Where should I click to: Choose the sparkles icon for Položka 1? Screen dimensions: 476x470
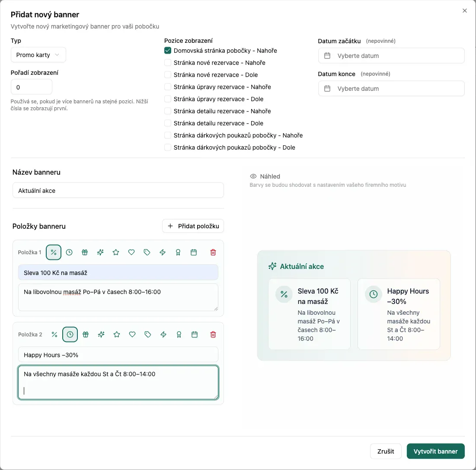100,253
